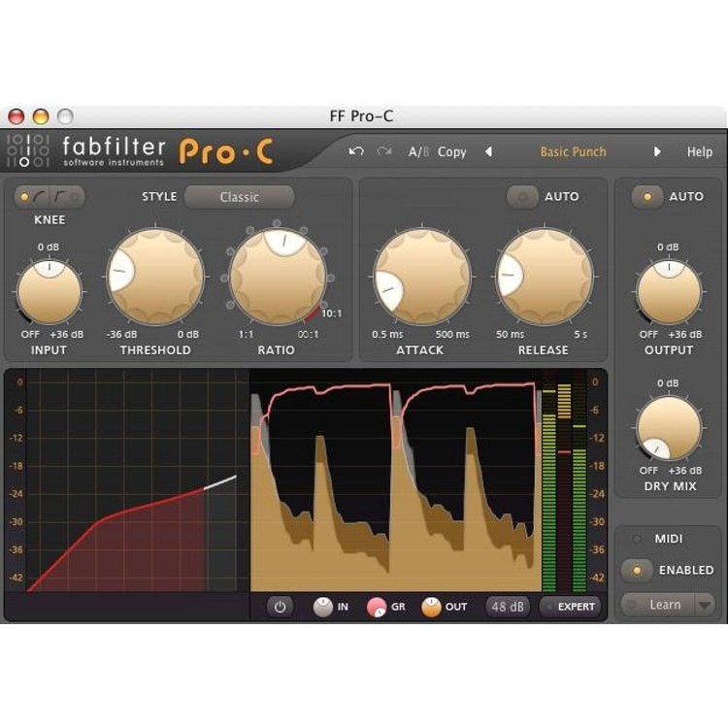This screenshot has width=728, height=728.
Task: Click the level history waveform display
Action: pos(396,480)
